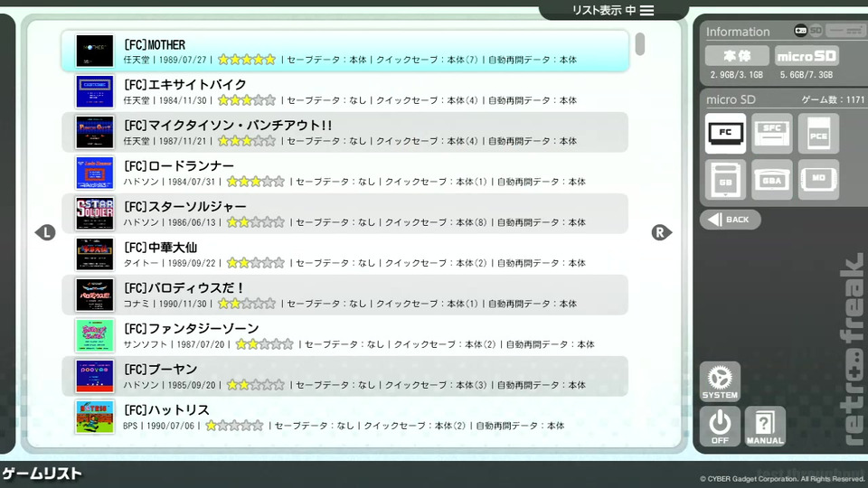
Task: Open the ロードランナー game thumbnail
Action: pyautogui.click(x=95, y=173)
